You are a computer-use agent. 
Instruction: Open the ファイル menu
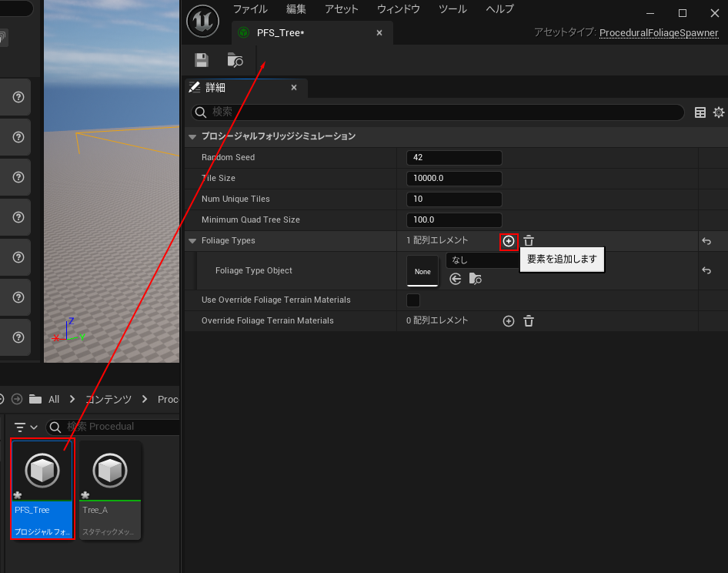(x=250, y=9)
